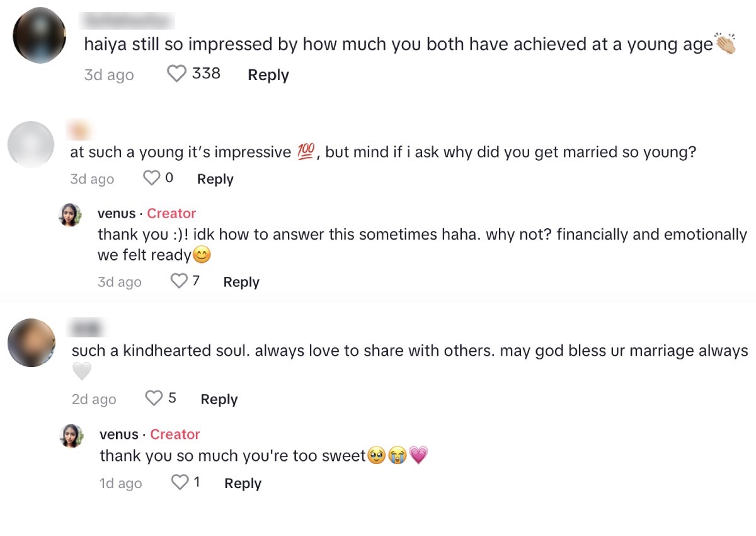Reply to venus's "thank you so much" comment
The width and height of the screenshot is (756, 536).
pos(243,484)
